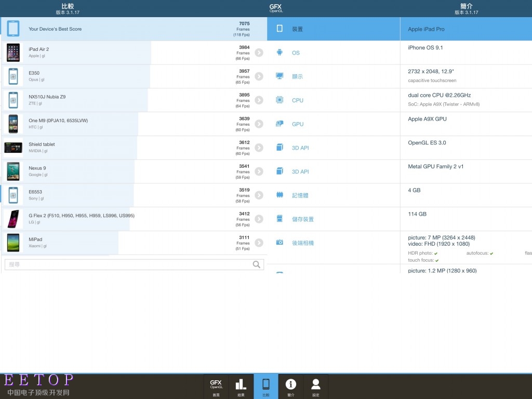Click the 記憶體 memory label
This screenshot has width=532, height=399.
pos(301,195)
